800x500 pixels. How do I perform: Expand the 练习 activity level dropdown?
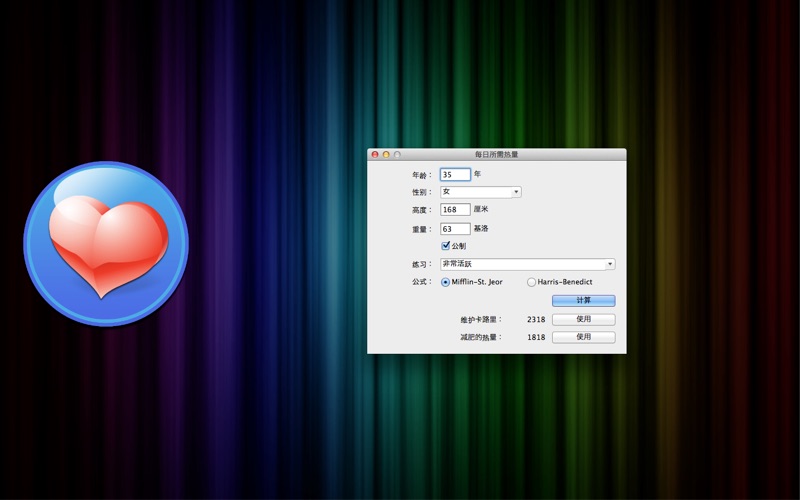[527, 264]
